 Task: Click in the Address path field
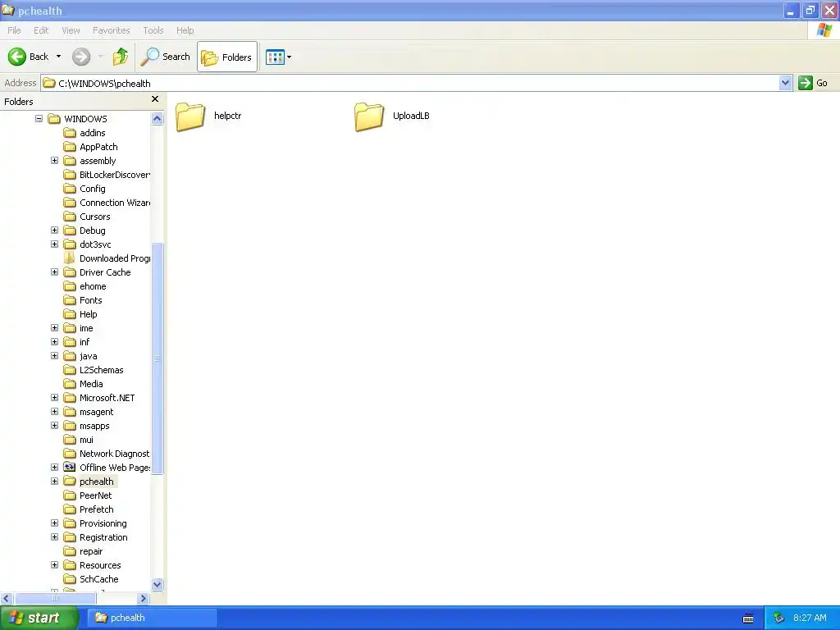410,83
